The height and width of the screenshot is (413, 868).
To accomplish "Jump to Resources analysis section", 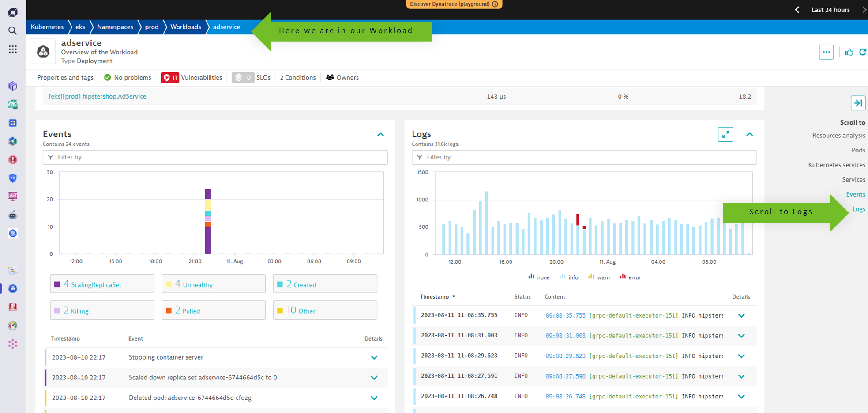I will [x=838, y=136].
